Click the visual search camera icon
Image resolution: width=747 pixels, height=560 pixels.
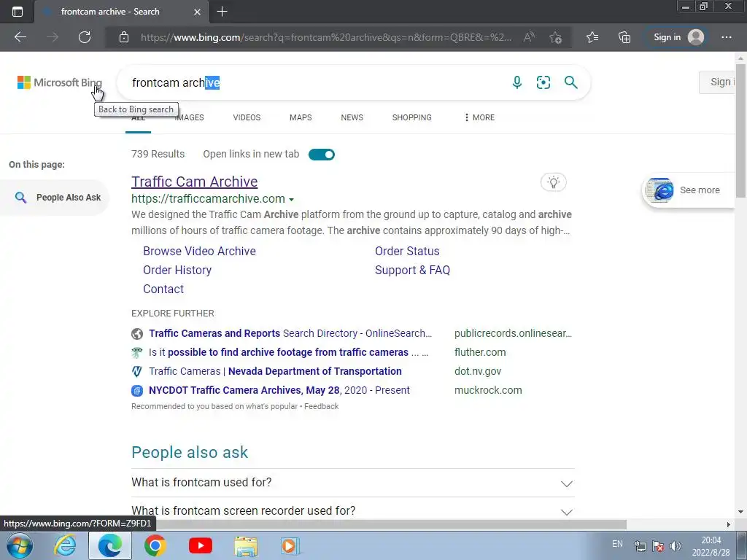[543, 82]
